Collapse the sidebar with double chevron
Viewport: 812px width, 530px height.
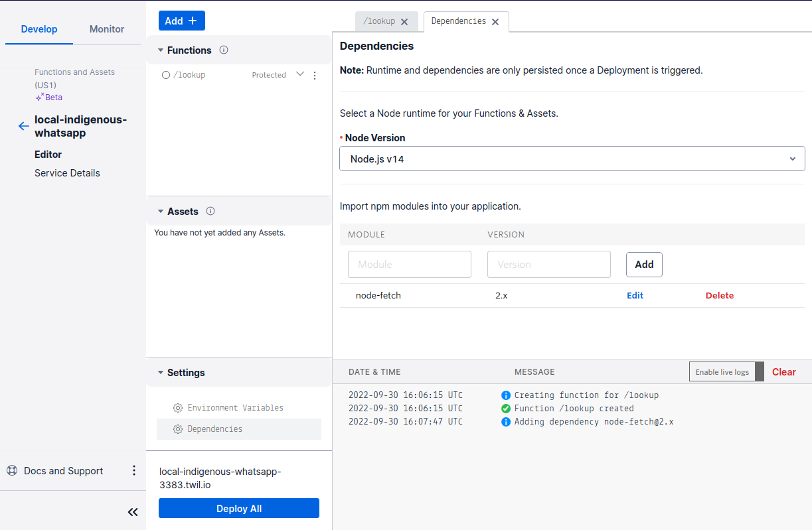[x=133, y=512]
